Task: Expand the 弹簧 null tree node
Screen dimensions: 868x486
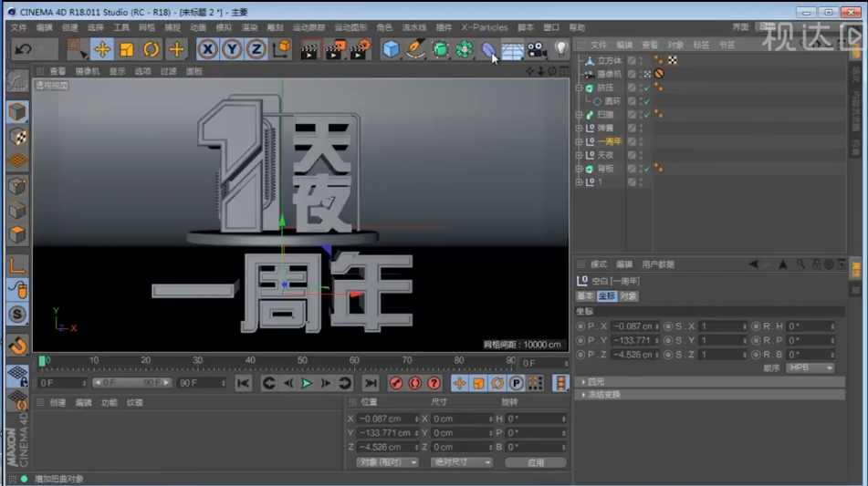Action: click(579, 128)
